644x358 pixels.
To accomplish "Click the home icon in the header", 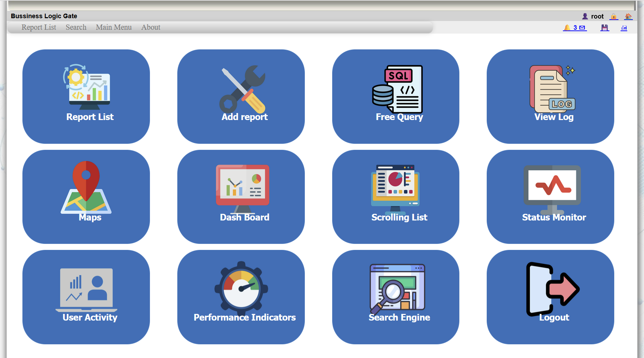I will [x=628, y=16].
